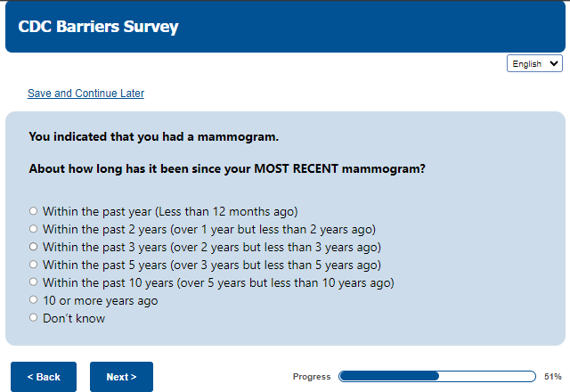Screen dimensions: 570x392
Task: Click the 'You indicated that you had a mammogram' text
Action: point(153,137)
